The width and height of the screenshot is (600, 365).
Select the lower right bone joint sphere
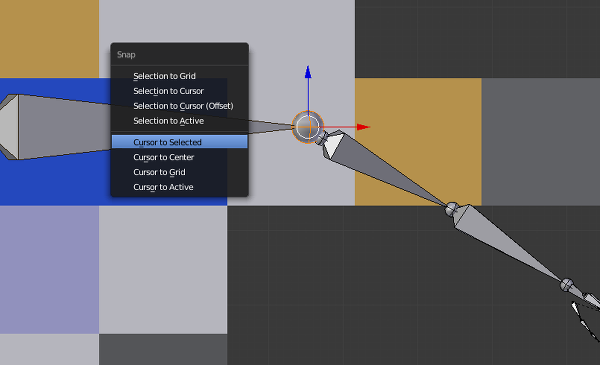click(567, 284)
